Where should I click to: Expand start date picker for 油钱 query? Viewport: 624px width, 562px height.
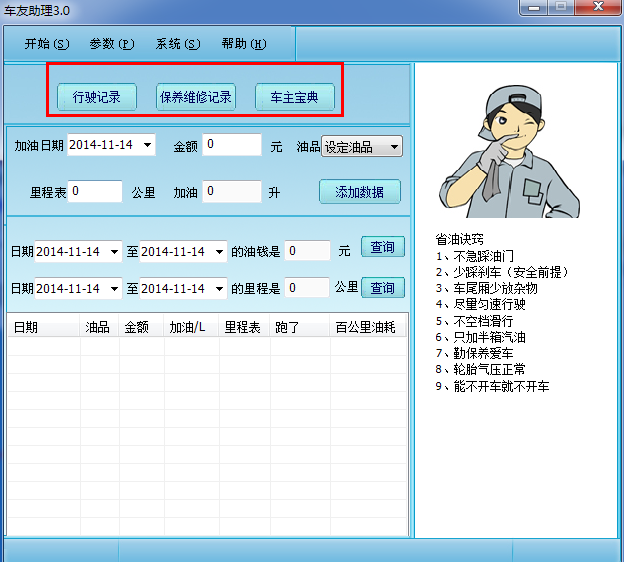[x=114, y=252]
